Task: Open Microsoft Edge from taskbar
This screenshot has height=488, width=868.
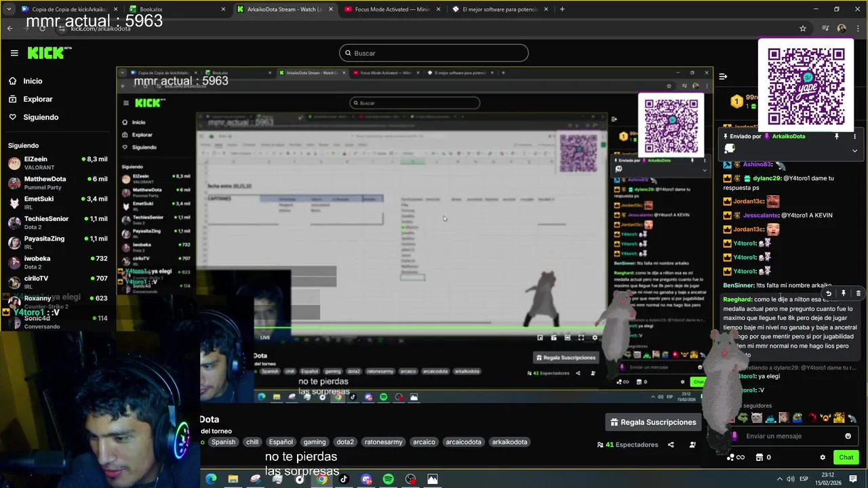Action: coord(211,479)
